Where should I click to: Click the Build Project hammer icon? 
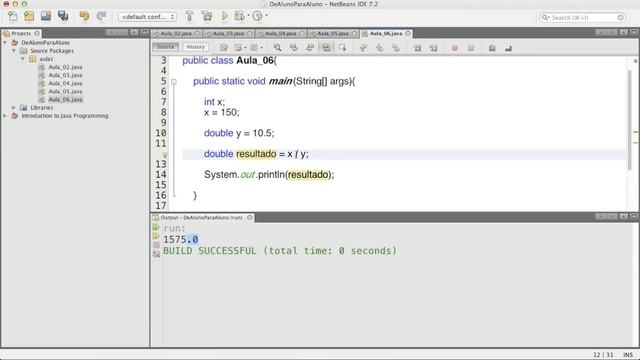pos(189,16)
